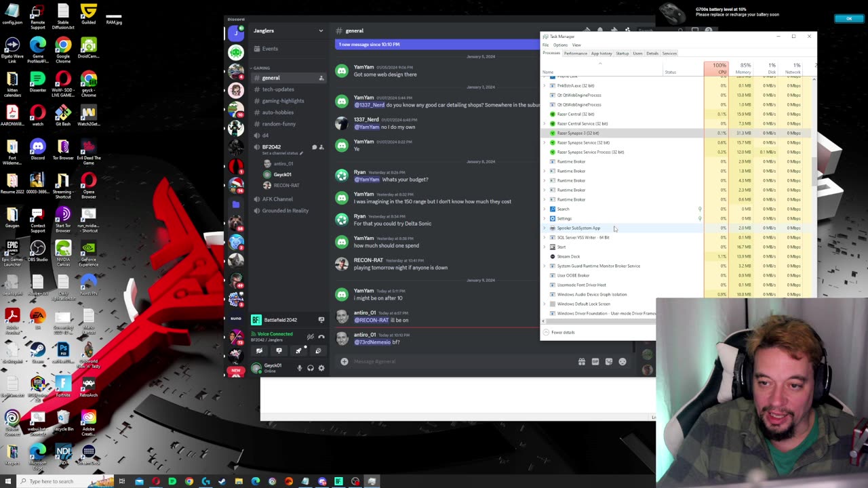Viewport: 868px width, 488px height.
Task: Switch to the Details tab
Action: (652, 54)
